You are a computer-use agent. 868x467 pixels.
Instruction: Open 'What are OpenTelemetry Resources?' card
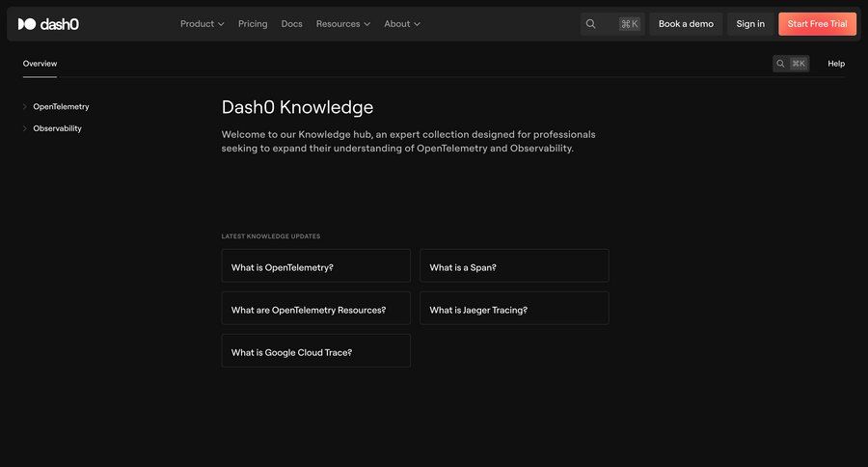316,309
